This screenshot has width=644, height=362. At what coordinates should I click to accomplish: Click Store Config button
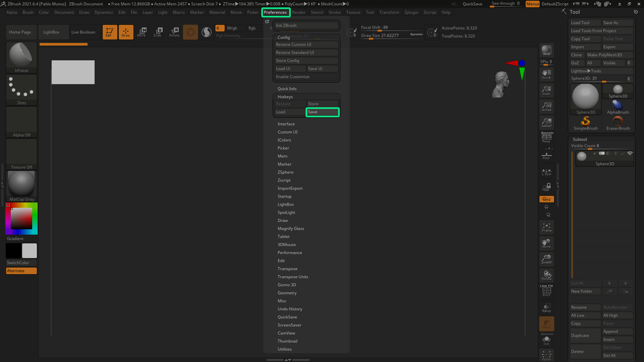coord(307,61)
